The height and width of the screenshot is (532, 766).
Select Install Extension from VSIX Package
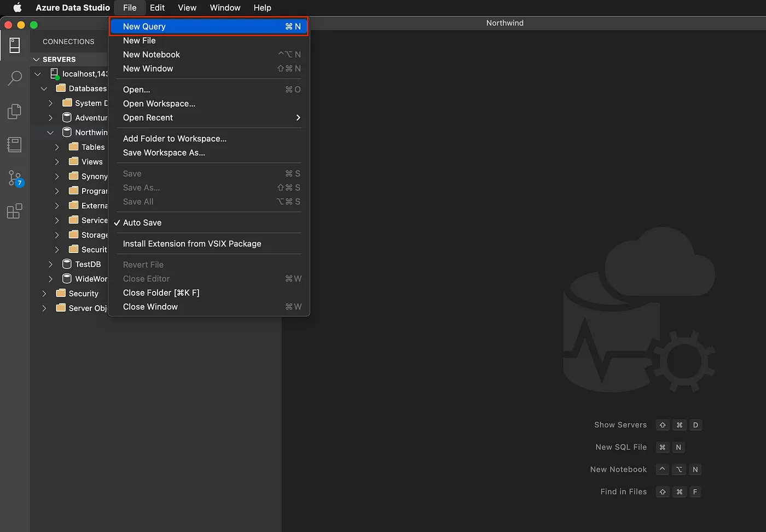pos(209,244)
